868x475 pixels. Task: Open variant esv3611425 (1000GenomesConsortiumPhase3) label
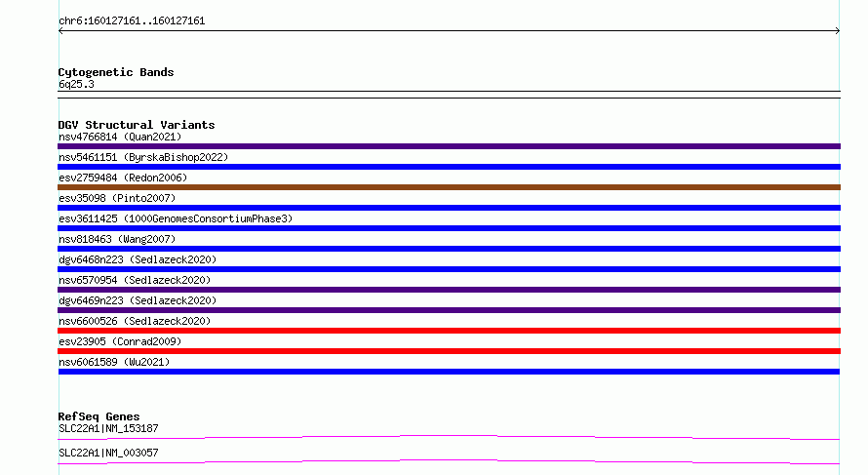[x=176, y=218]
